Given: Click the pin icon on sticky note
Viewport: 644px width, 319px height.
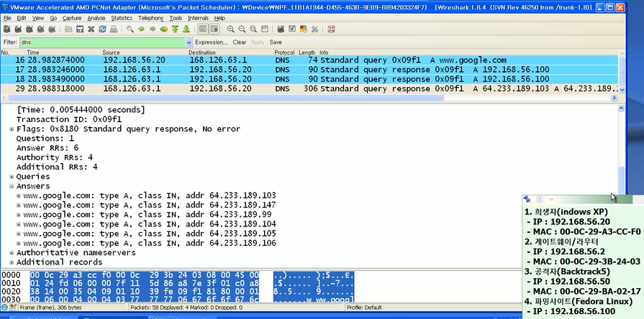Looking at the screenshot, I should 527,199.
